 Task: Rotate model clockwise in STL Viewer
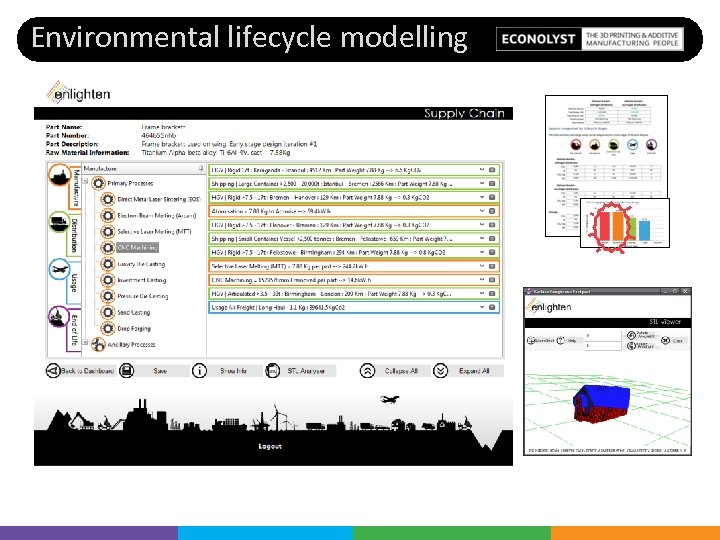point(641,346)
